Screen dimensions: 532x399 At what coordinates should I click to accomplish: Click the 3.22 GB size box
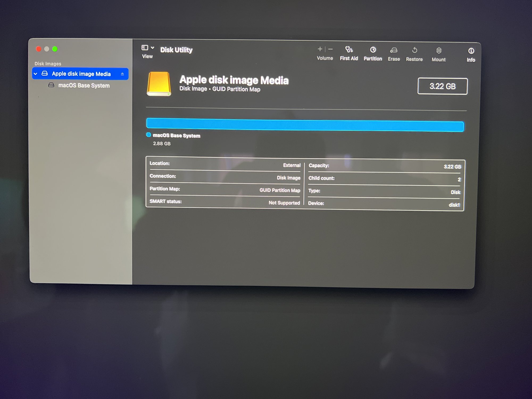[442, 86]
